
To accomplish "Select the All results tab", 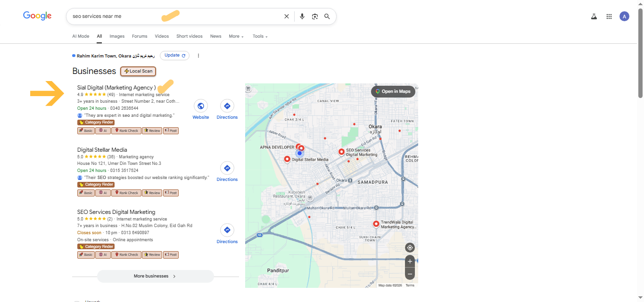I will click(x=99, y=36).
